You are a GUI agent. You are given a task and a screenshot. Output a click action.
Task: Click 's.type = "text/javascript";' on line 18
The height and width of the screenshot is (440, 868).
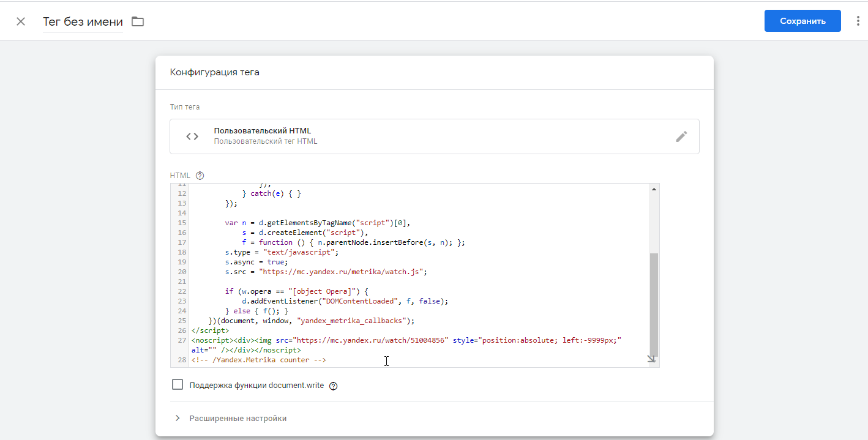point(281,252)
